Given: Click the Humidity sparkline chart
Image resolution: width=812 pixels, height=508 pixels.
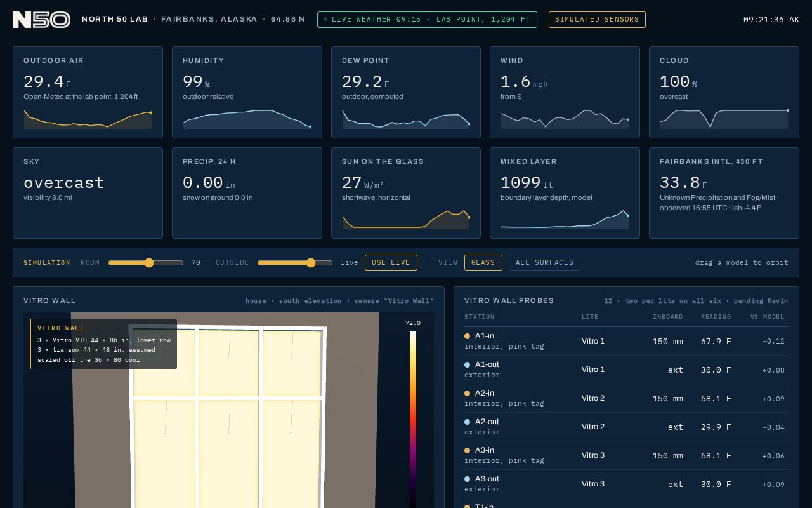Looking at the screenshot, I should tap(247, 119).
